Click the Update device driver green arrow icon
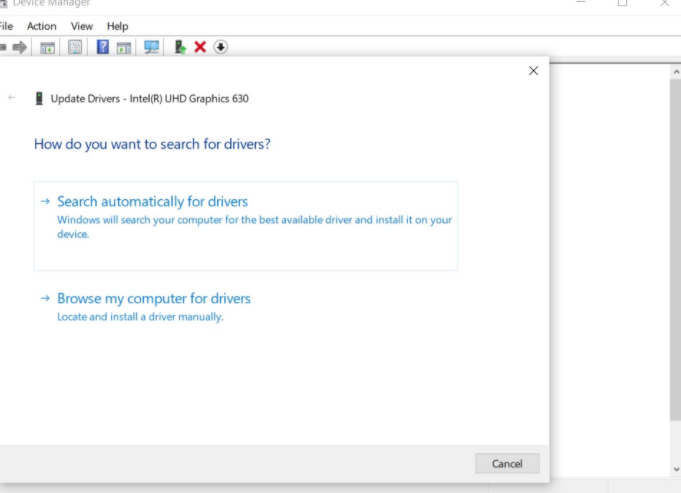Viewport: 681px width, 493px height. click(x=180, y=46)
